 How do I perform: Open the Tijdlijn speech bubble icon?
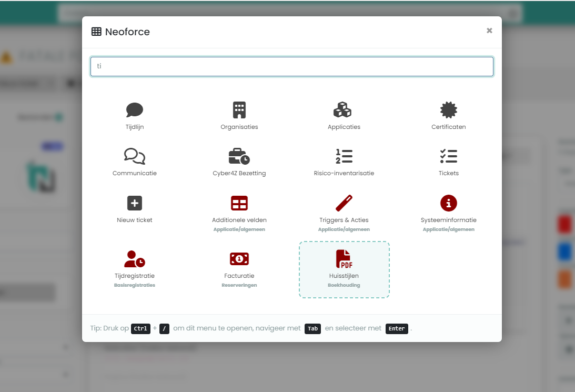pos(134,110)
